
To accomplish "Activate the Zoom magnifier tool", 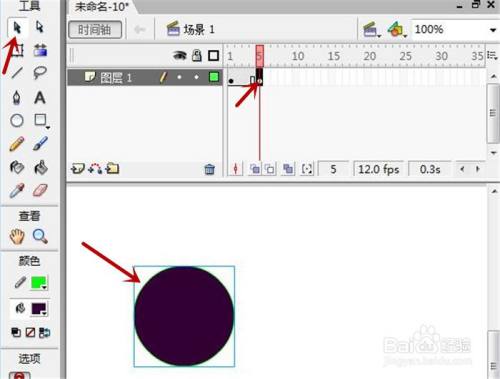I will point(40,237).
